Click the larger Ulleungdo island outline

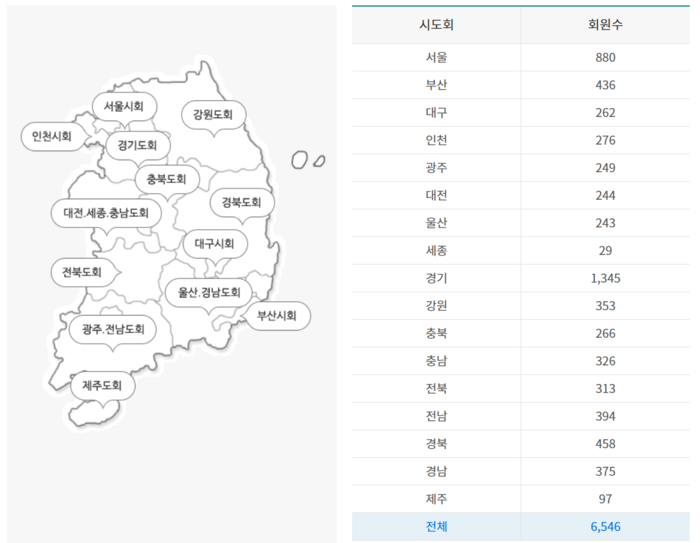tap(299, 160)
